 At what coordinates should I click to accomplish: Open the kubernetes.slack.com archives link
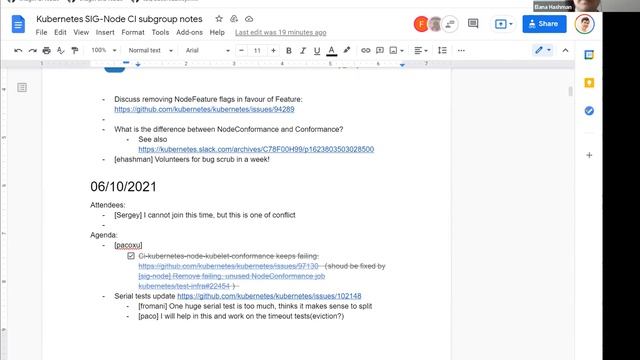click(256, 149)
